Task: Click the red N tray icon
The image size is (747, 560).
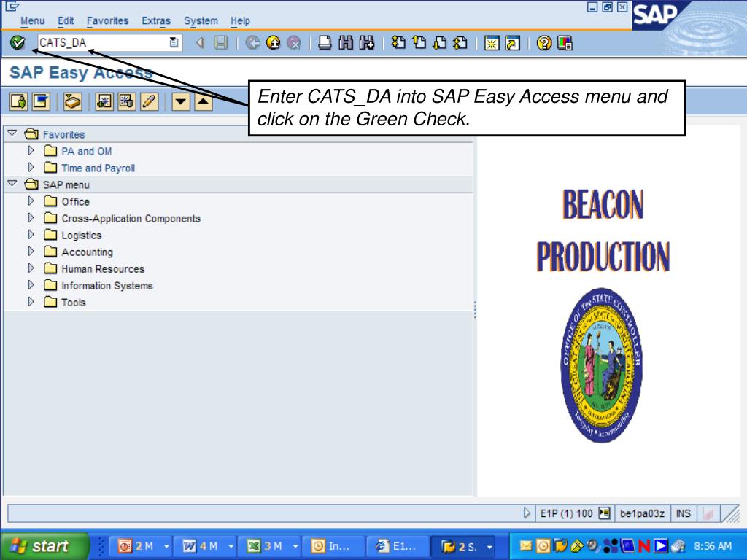Action: point(644,545)
